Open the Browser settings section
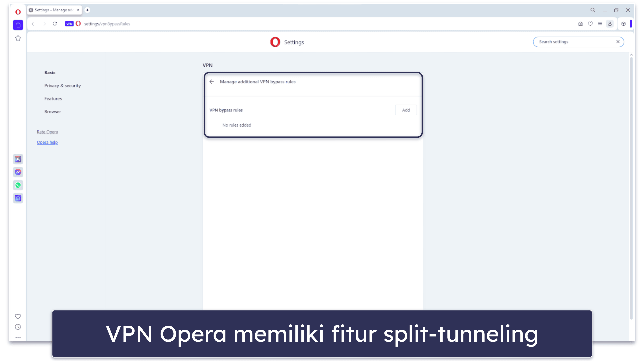644x361 pixels. pyautogui.click(x=53, y=112)
